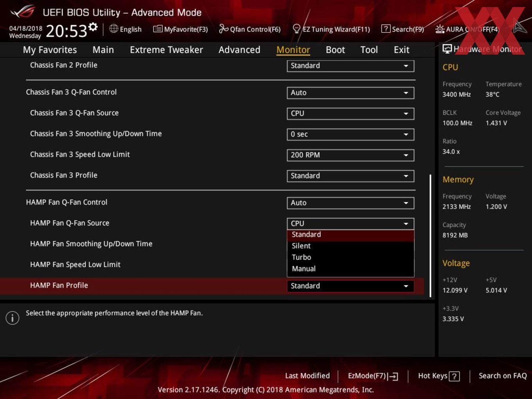The width and height of the screenshot is (532, 399).
Task: Expand Chassis Fan 3 Profile dropdown
Action: (x=350, y=176)
